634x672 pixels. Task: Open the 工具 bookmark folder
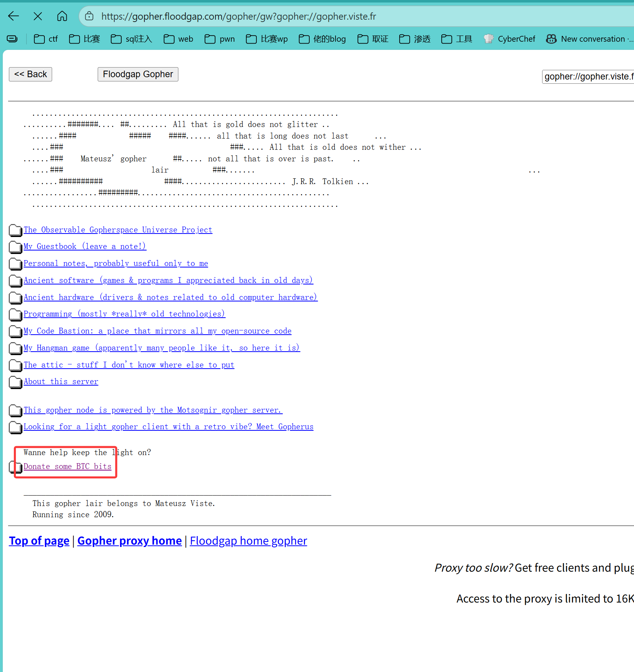click(457, 39)
